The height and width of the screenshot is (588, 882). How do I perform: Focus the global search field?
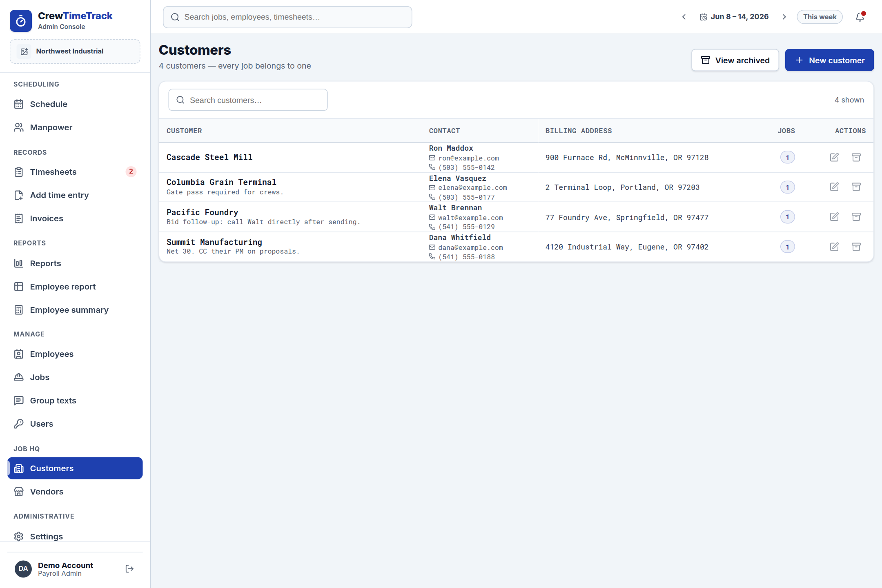pyautogui.click(x=287, y=17)
